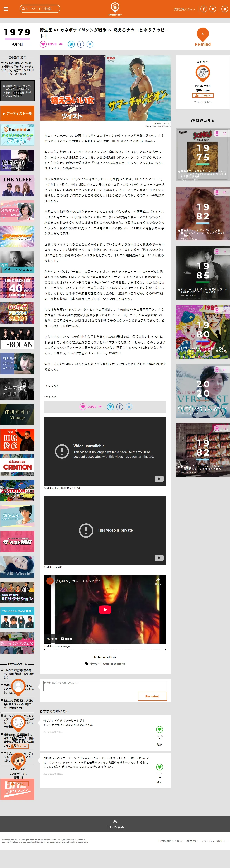Play the 浅野ゆう子 サマーチャンピオン video
This screenshot has width=230, height=868.
click(x=105, y=609)
